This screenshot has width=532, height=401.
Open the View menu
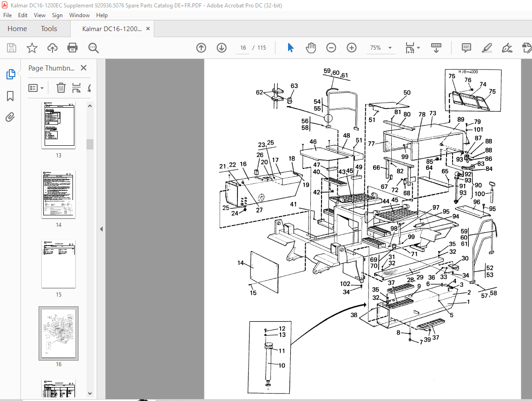tap(39, 15)
